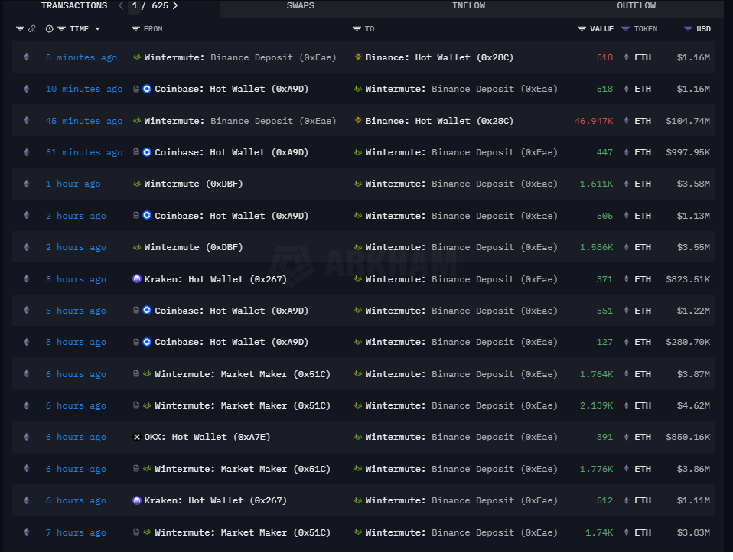Go to next page arrow
733x560 pixels.
click(175, 5)
